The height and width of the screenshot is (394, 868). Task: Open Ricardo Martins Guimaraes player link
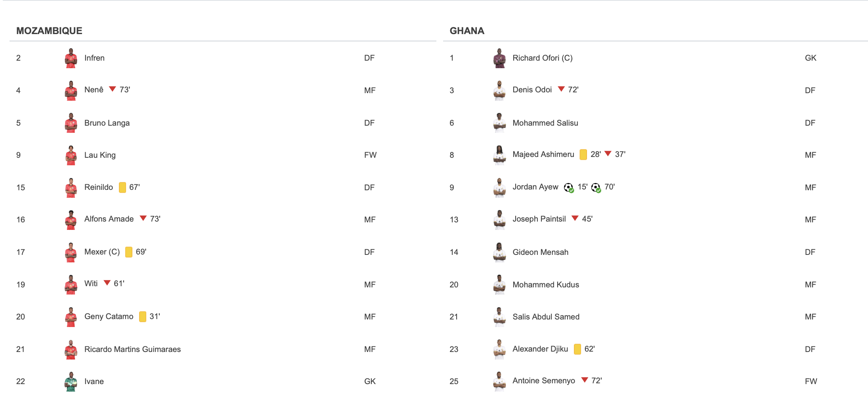(132, 349)
